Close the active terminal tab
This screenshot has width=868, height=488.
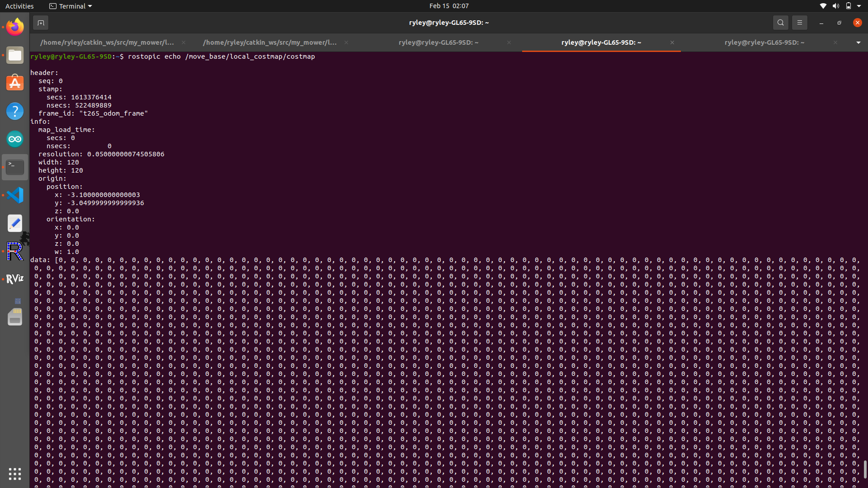672,42
